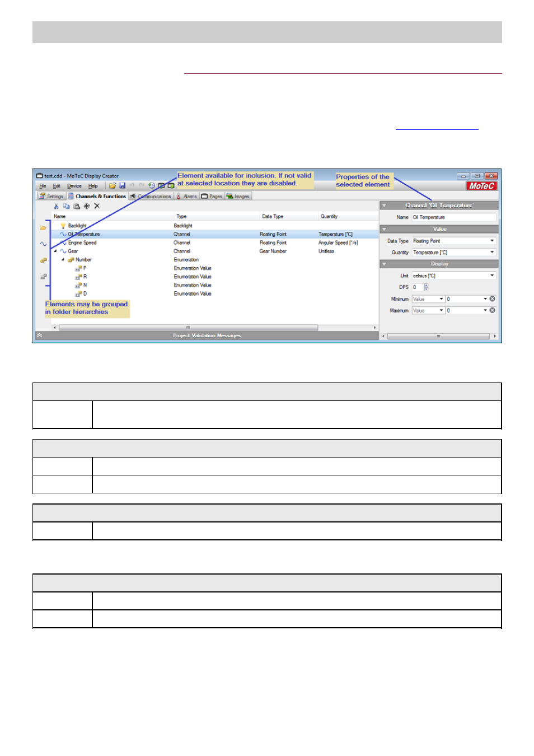Select the Engine Speed channel row
The height and width of the screenshot is (756, 534).
[215, 242]
